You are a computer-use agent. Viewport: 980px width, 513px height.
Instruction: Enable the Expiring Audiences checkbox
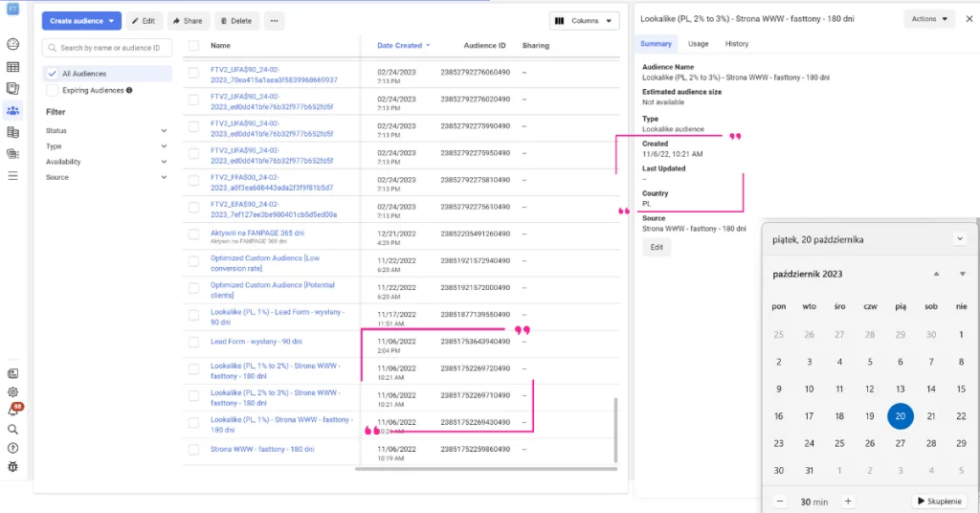[53, 90]
